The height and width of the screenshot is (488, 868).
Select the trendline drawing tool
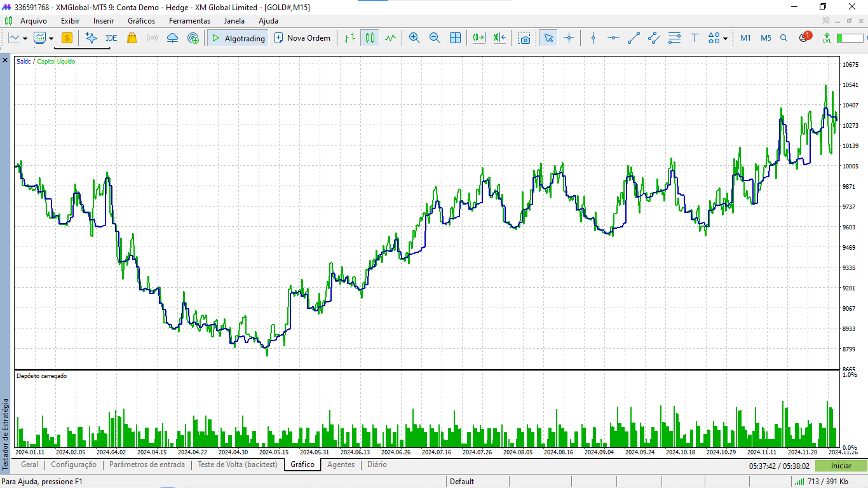click(634, 38)
